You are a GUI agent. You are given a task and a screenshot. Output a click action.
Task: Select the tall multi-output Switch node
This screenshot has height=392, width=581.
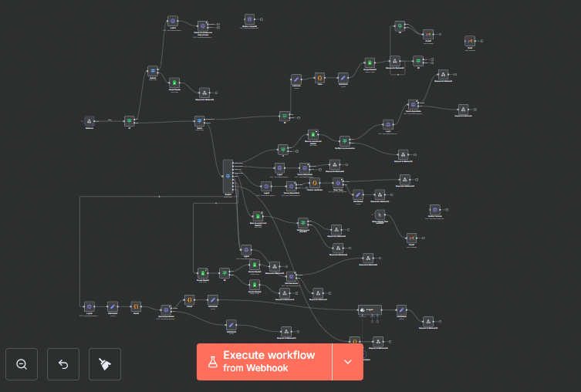[x=228, y=176]
